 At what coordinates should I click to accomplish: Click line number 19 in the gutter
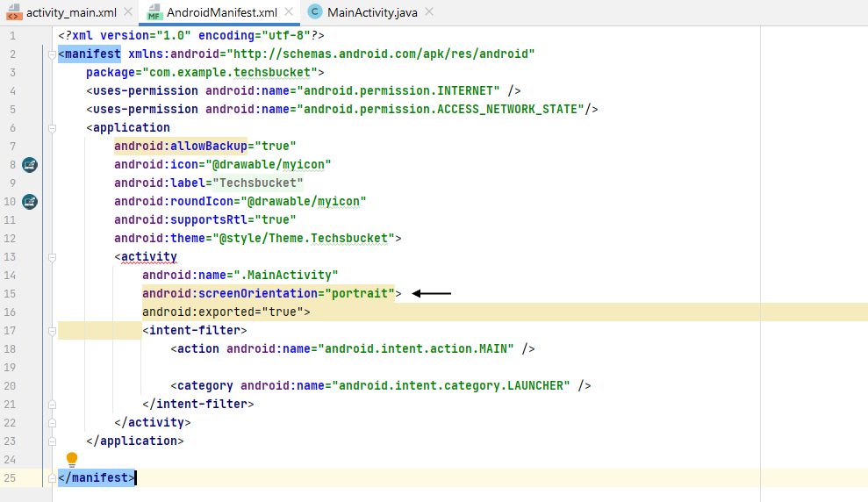click(x=10, y=368)
